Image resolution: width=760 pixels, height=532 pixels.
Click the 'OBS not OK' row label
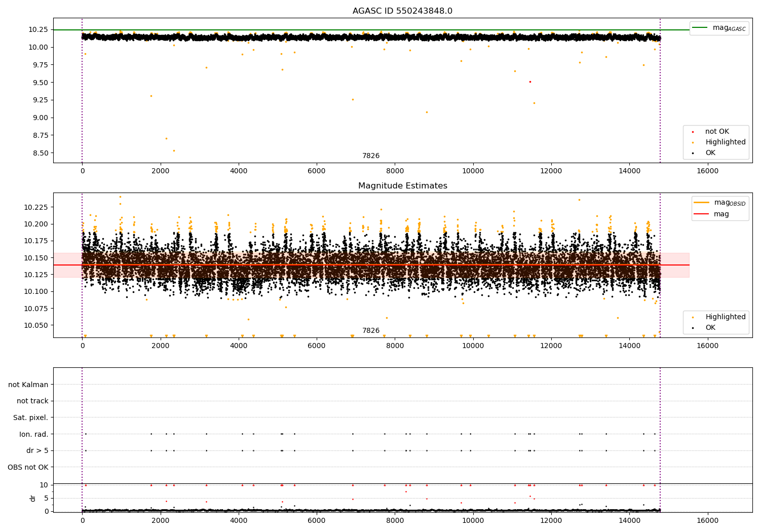click(x=28, y=467)
